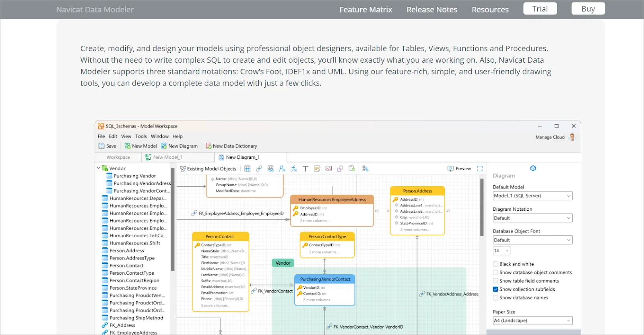Select the Function (fx) tool icon
Image resolution: width=644 pixels, height=335 pixels.
click(294, 169)
